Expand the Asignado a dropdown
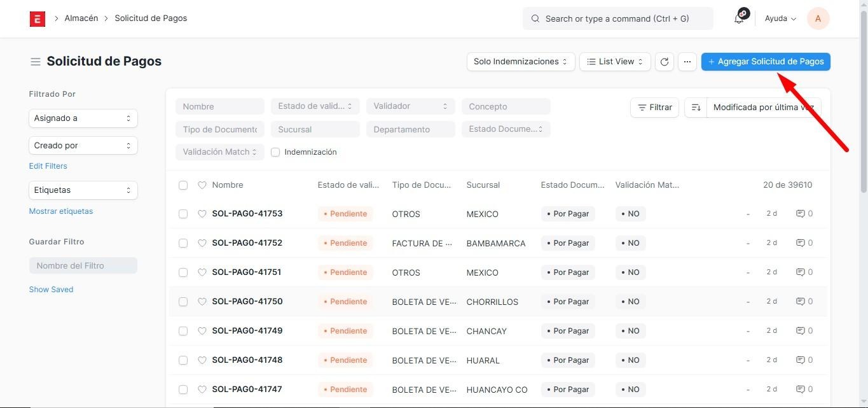 tap(83, 118)
